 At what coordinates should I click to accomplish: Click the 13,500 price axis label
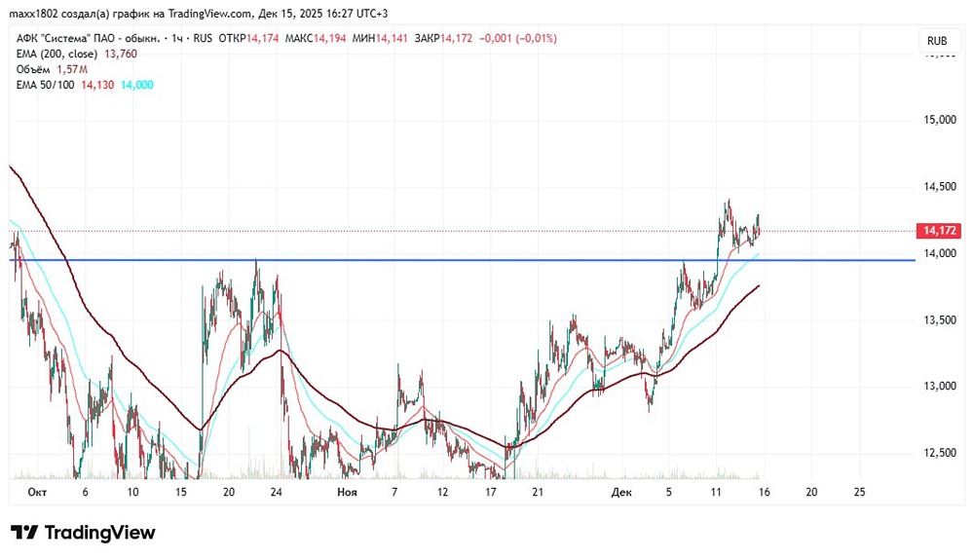(x=940, y=319)
